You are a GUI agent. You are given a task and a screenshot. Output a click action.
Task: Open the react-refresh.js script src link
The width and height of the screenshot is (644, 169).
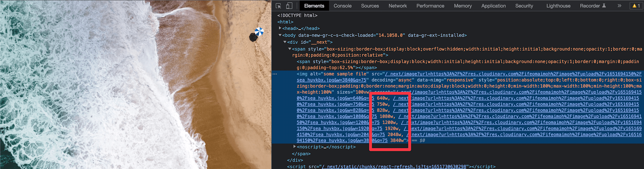coord(394,166)
